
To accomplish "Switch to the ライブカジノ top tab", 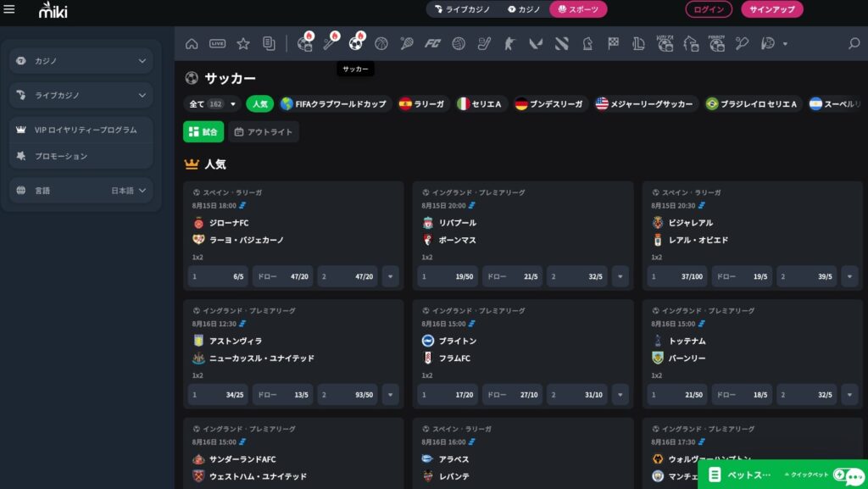I will tap(462, 9).
